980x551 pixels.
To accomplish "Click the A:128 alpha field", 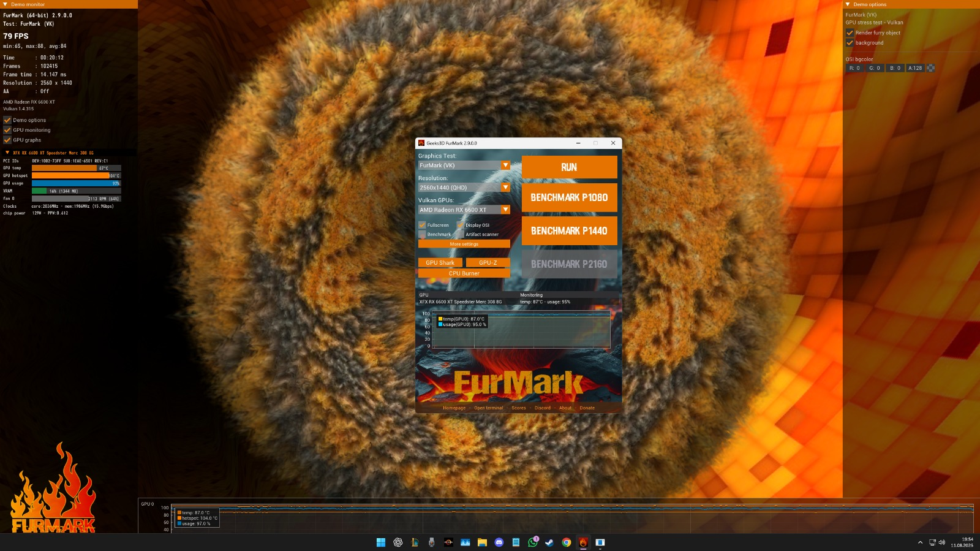I will (915, 68).
